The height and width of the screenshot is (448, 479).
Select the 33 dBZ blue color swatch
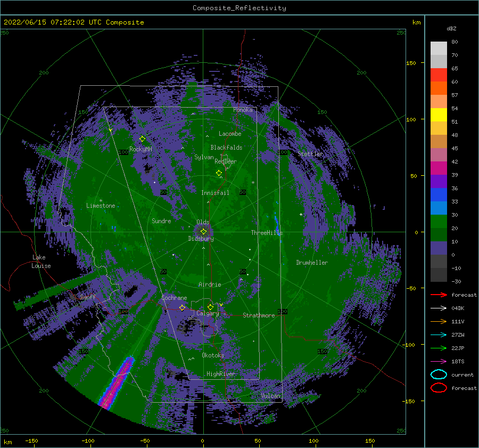click(x=439, y=194)
